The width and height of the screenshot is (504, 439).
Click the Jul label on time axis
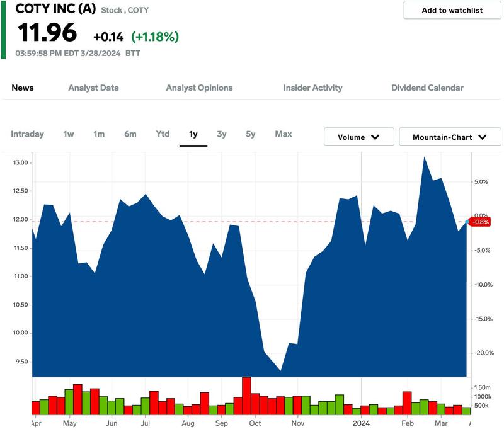point(146,423)
